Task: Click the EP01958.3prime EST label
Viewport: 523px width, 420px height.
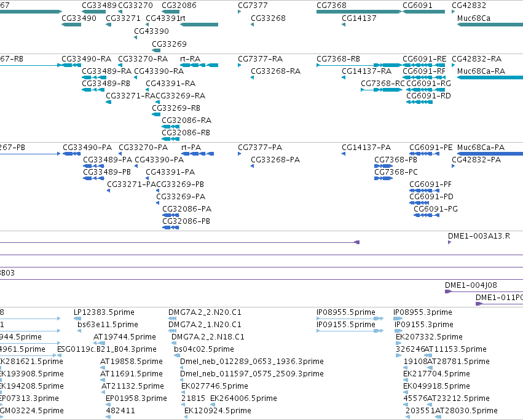Action: [136, 398]
